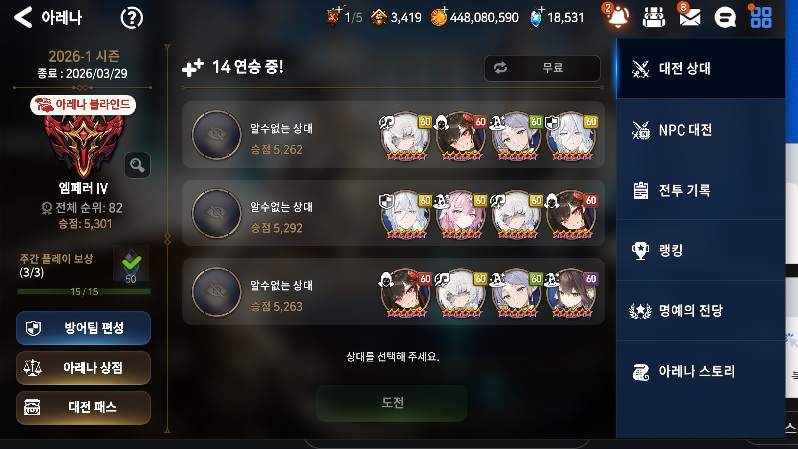Viewport: 798px width, 449px height.
Task: Open the notification bell icon
Action: pos(617,16)
